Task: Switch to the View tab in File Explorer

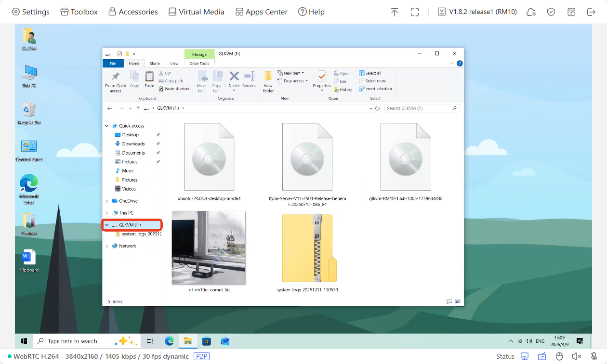Action: [x=174, y=63]
